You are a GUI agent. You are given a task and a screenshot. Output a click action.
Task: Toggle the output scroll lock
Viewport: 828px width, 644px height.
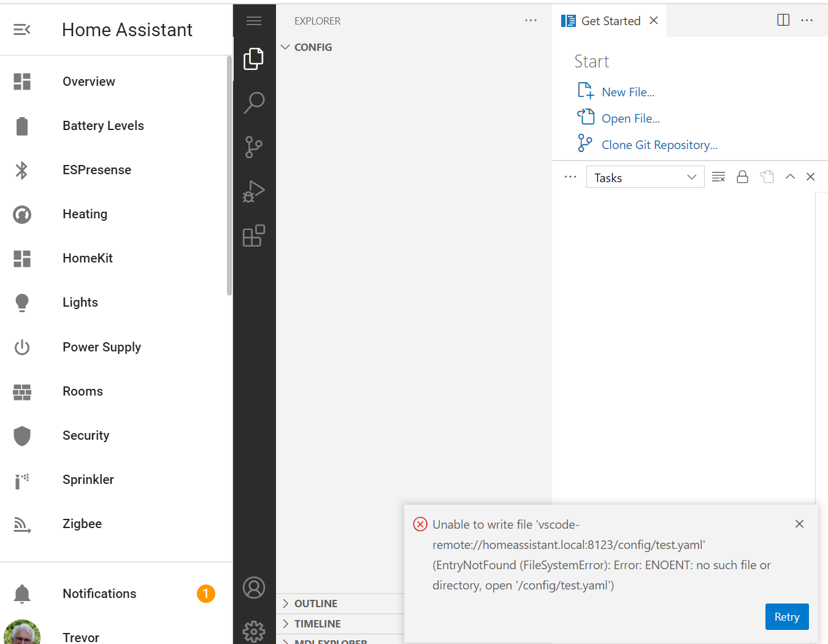tap(742, 177)
